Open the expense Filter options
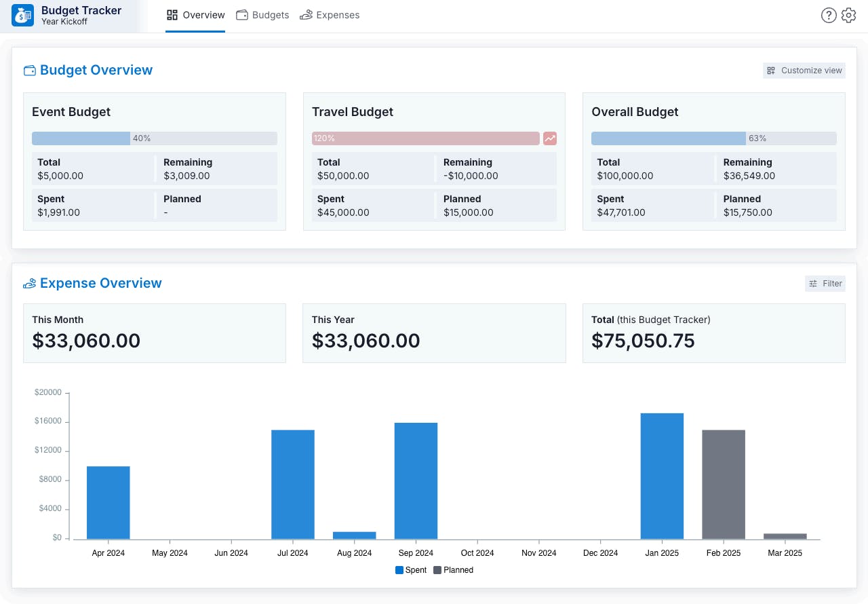The image size is (868, 604). (x=825, y=283)
